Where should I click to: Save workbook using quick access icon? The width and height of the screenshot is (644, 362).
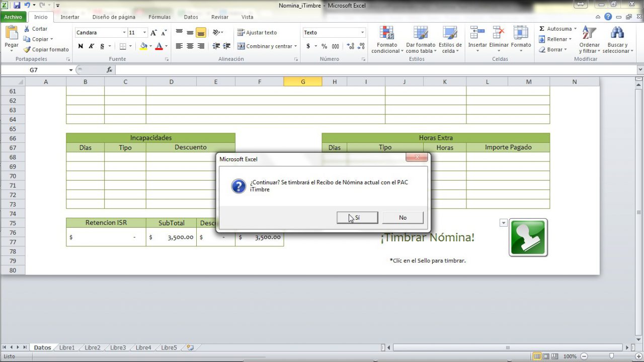[17, 6]
